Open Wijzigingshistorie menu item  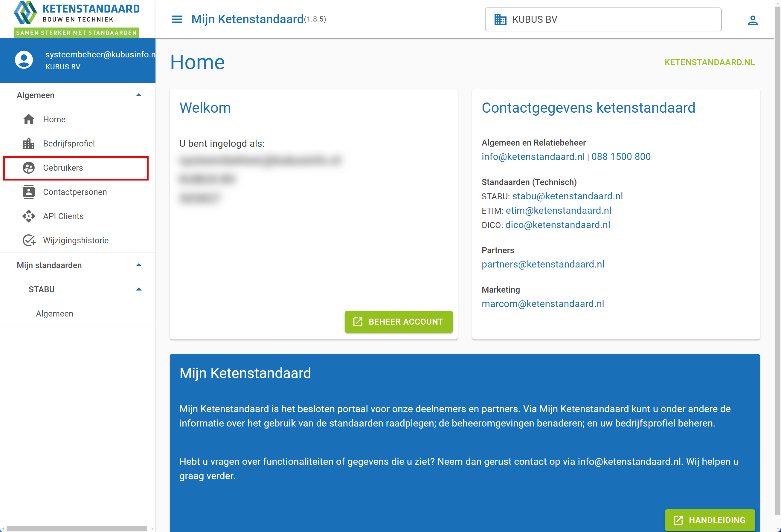click(78, 241)
